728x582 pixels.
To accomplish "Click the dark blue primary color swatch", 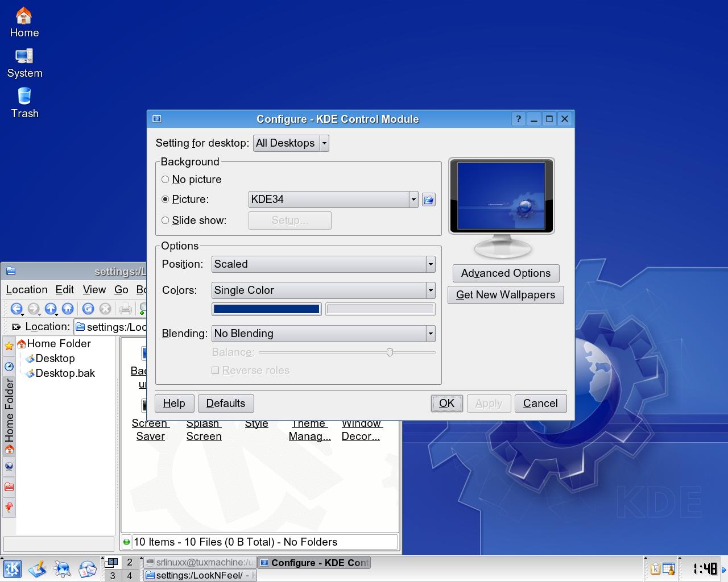I will (266, 309).
